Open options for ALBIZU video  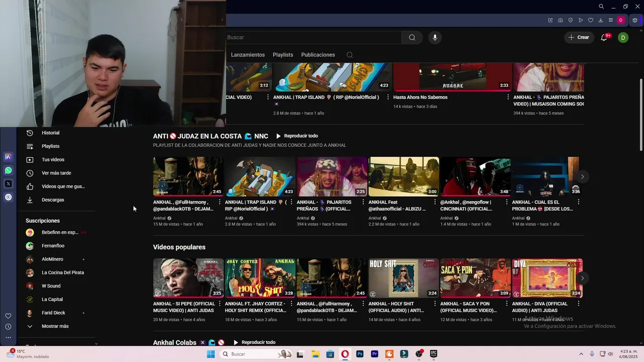(435, 202)
